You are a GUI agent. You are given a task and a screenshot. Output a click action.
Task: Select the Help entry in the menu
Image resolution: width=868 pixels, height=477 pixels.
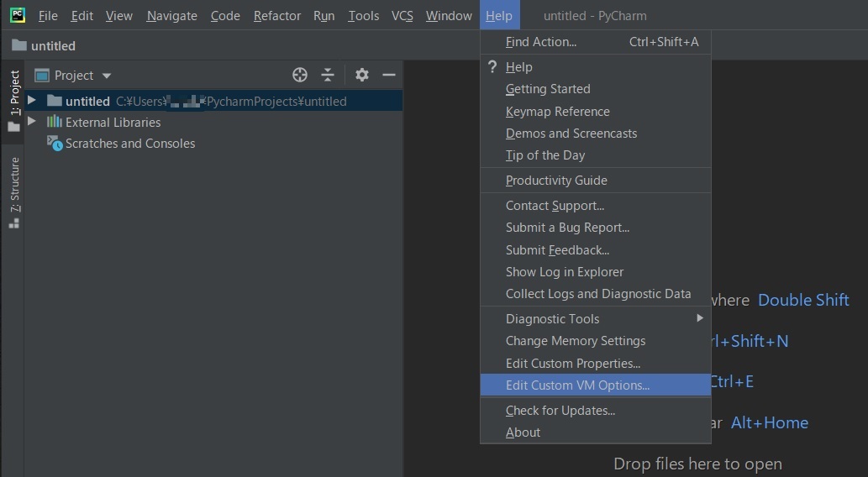596,67
